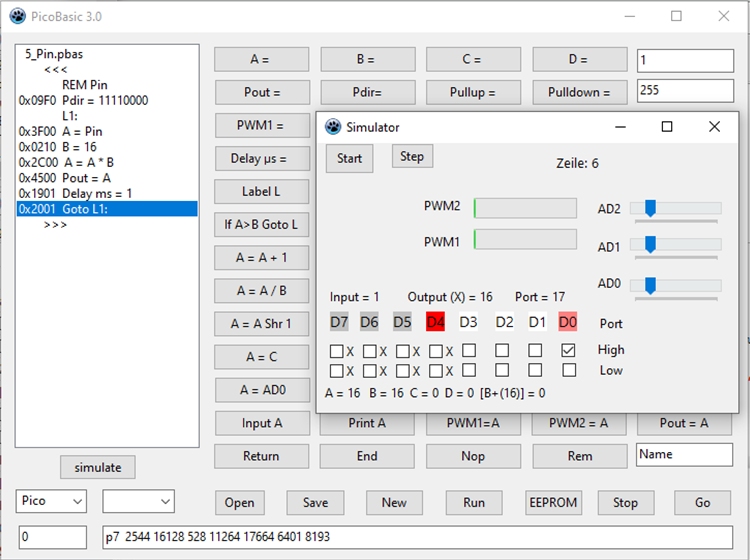This screenshot has height=560, width=750.
Task: Open the EEPROM button
Action: (553, 502)
